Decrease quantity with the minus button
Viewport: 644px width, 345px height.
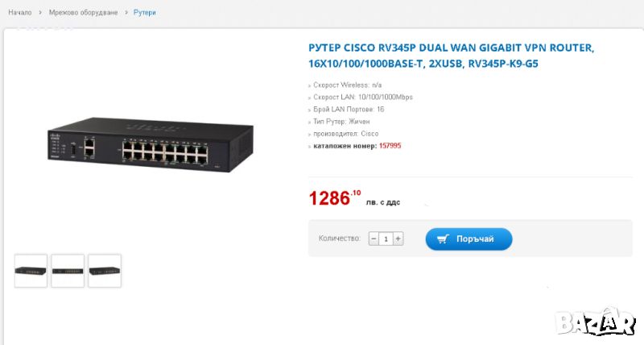pos(374,239)
